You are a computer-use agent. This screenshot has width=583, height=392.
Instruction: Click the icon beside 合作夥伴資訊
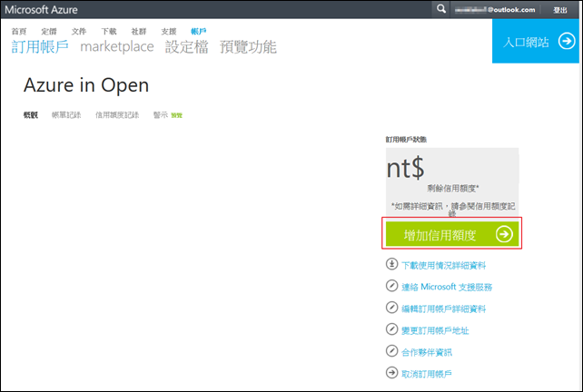(x=390, y=352)
